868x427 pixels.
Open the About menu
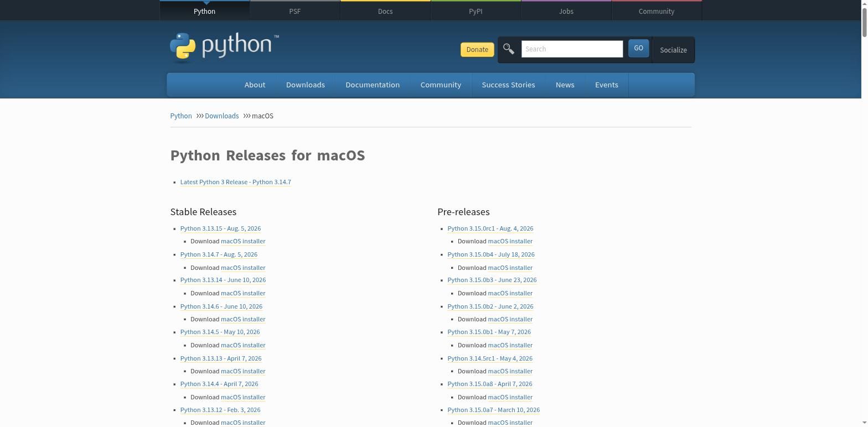coord(255,85)
